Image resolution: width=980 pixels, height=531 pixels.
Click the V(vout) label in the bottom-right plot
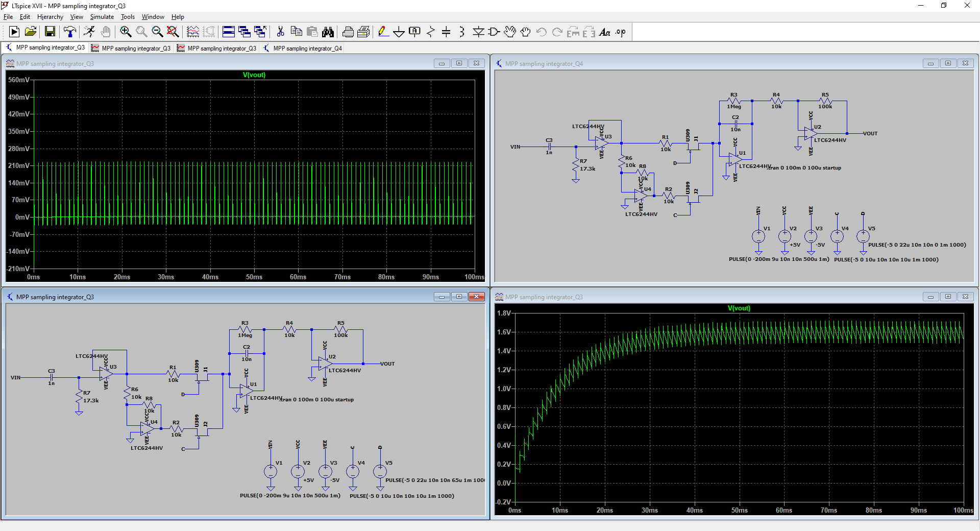tap(739, 308)
